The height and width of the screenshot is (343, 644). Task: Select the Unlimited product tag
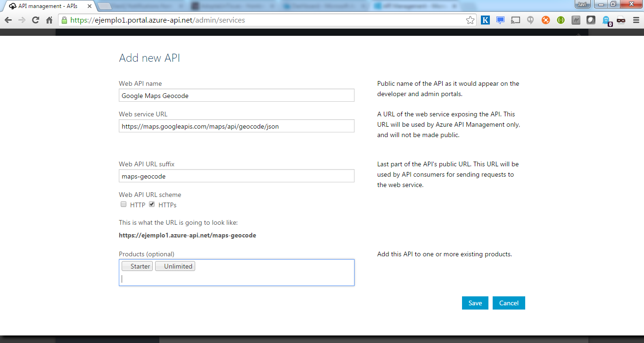175,266
